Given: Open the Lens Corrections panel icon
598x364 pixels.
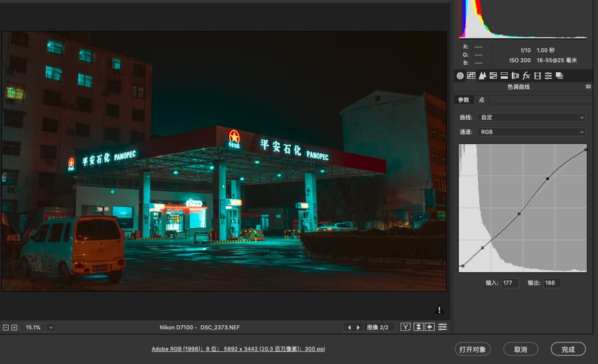Looking at the screenshot, I should click(515, 75).
